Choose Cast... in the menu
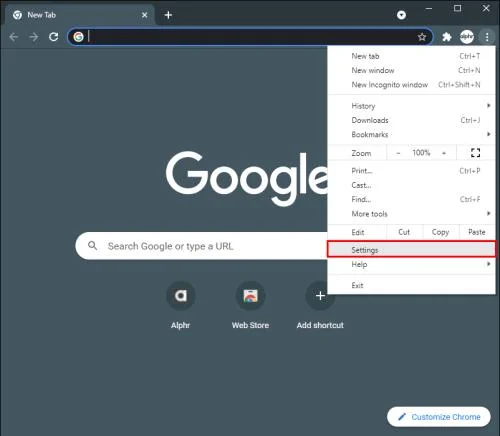The width and height of the screenshot is (500, 436). [411, 185]
